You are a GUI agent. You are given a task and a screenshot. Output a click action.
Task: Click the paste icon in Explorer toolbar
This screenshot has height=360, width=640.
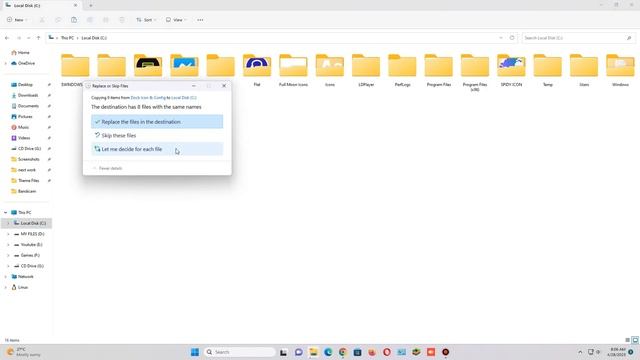(x=74, y=20)
